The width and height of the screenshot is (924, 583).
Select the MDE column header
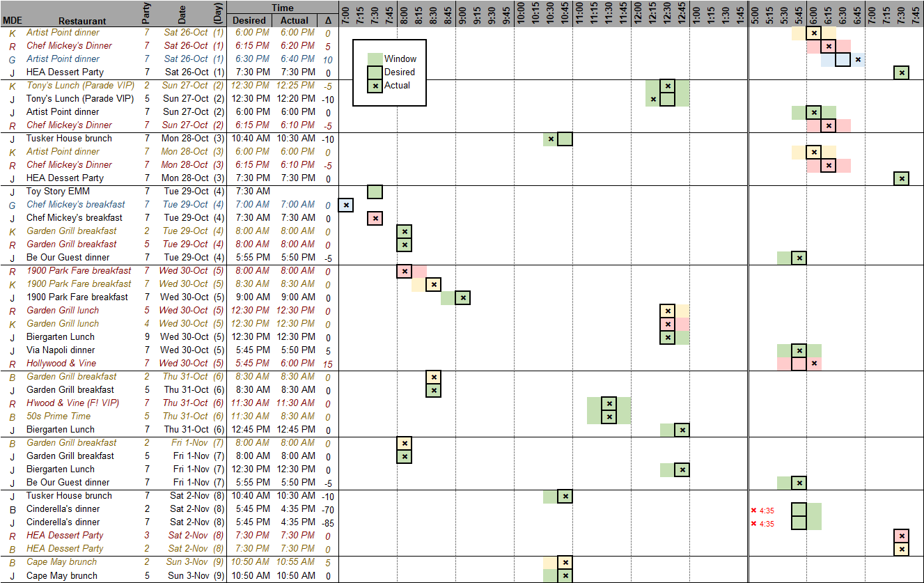tap(13, 21)
